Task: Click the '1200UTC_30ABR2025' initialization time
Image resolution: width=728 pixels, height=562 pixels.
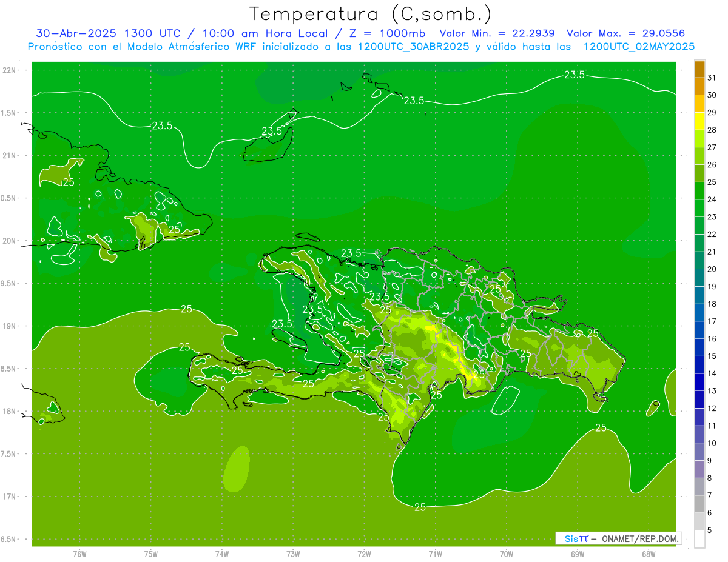Action: (x=413, y=47)
